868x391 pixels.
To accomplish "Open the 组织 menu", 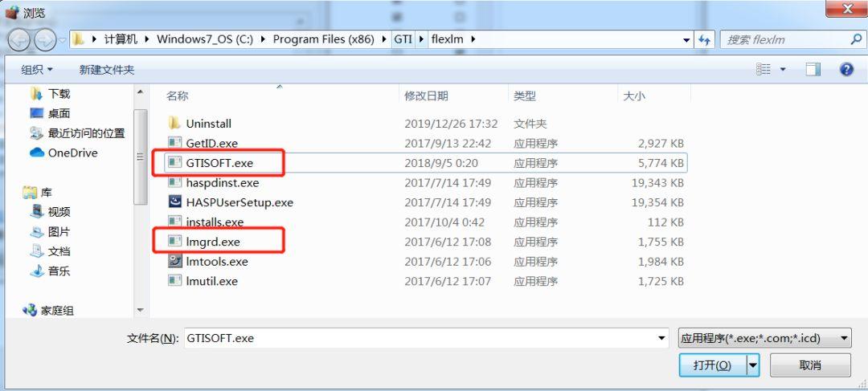I will (x=37, y=70).
